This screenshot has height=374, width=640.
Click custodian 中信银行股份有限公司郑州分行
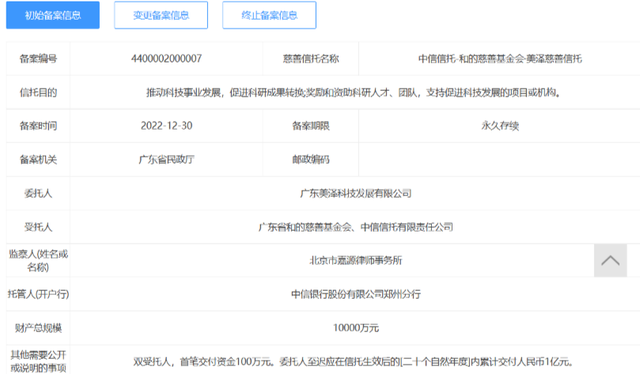356,294
